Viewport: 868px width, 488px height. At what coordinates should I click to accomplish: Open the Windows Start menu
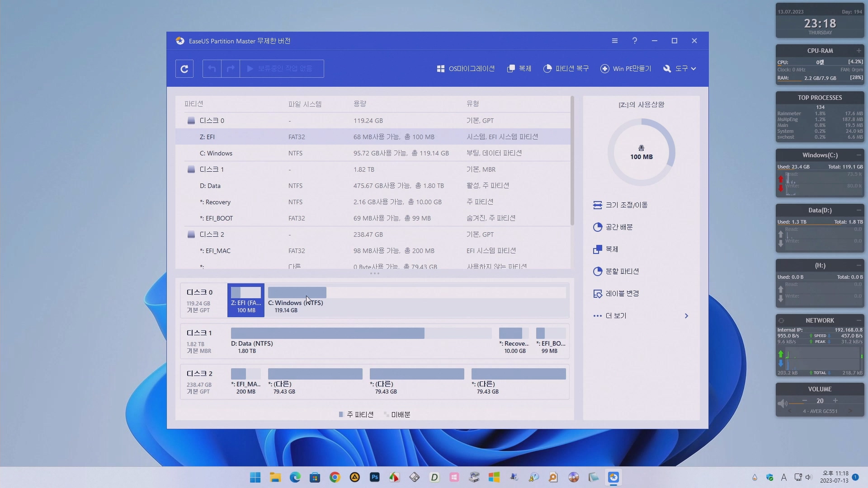click(255, 478)
